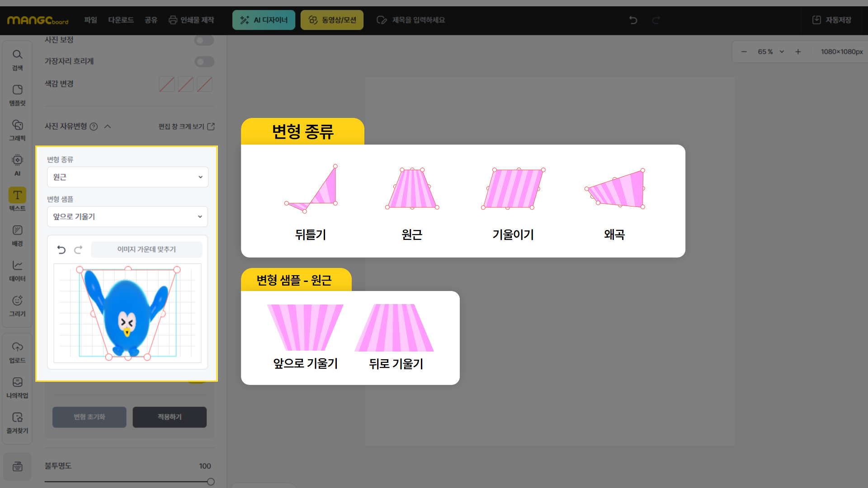This screenshot has height=488, width=868.
Task: Click the undo arrow in transform editor
Action: [61, 249]
